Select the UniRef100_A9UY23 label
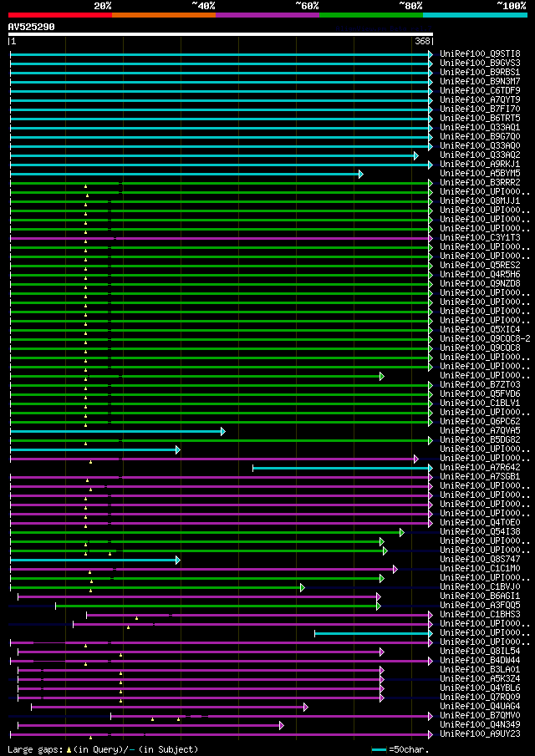 coord(480,734)
